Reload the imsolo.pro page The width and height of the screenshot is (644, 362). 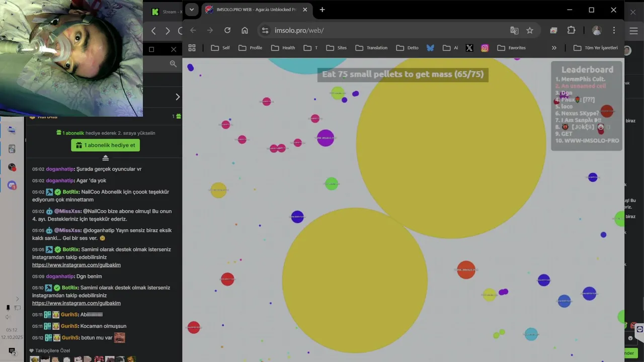227,30
